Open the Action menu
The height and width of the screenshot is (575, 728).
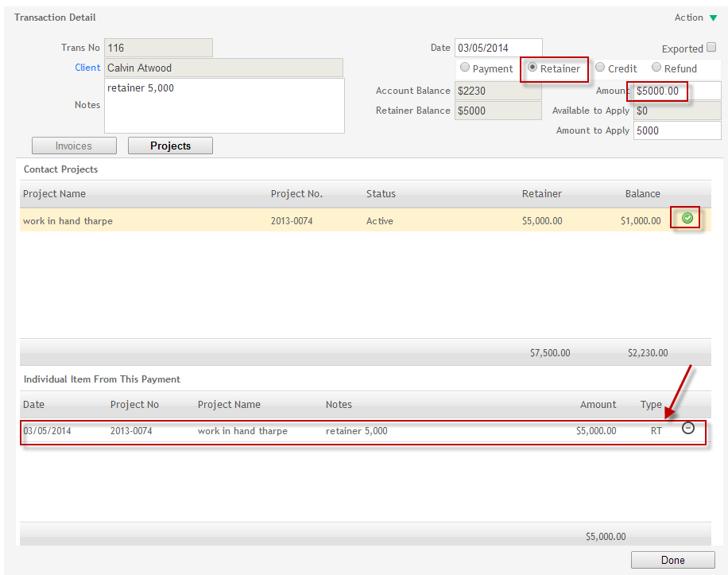[x=687, y=17]
